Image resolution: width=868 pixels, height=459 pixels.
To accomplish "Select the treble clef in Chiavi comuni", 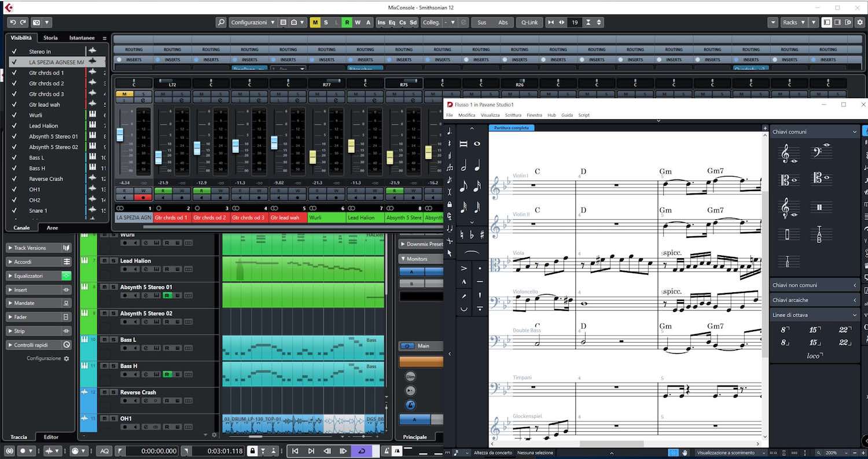I will click(x=789, y=153).
